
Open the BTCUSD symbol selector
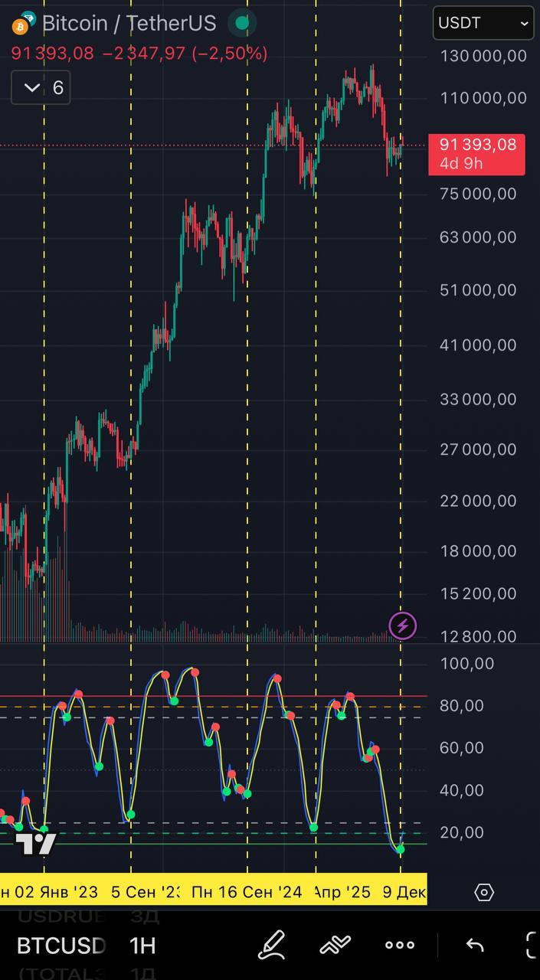coord(61,946)
